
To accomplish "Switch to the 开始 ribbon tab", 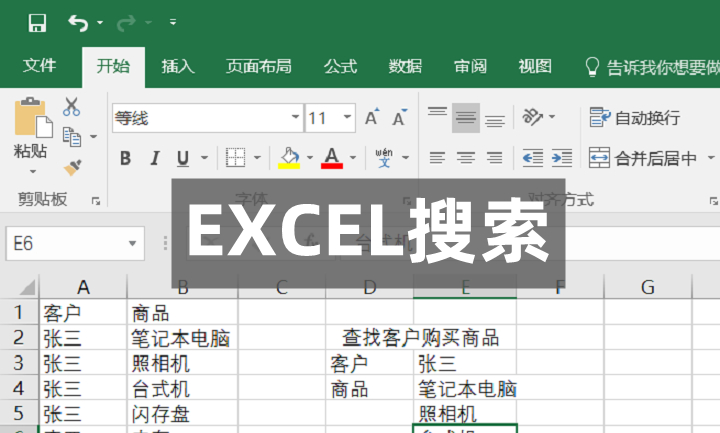I will pyautogui.click(x=113, y=67).
